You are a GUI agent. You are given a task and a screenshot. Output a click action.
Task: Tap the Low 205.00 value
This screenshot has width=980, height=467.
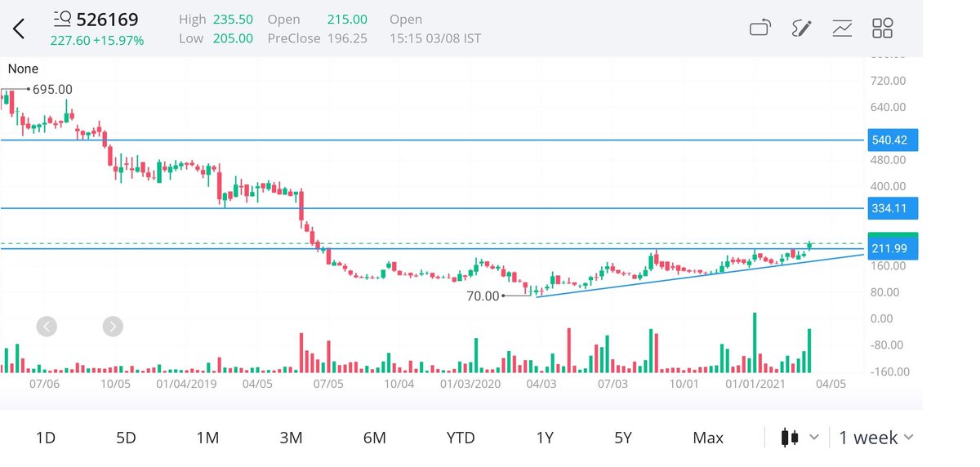(x=216, y=38)
